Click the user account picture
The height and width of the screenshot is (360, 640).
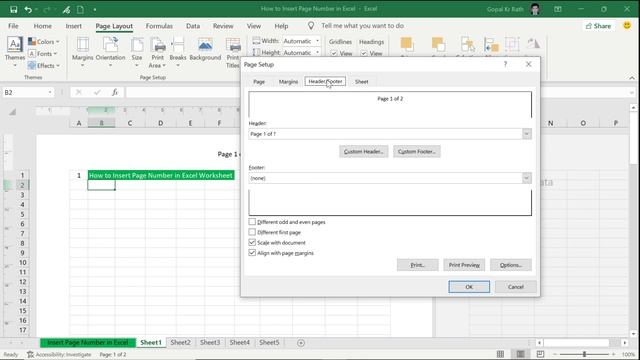pyautogui.click(x=535, y=9)
